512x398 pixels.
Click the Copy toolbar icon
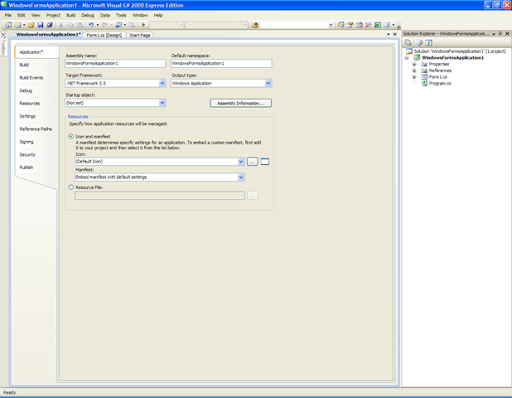click(70, 25)
